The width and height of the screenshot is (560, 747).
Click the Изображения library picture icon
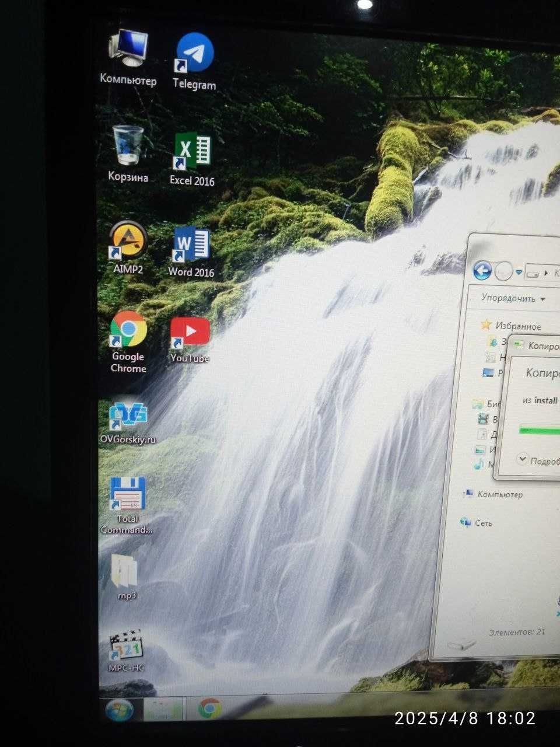click(x=480, y=450)
